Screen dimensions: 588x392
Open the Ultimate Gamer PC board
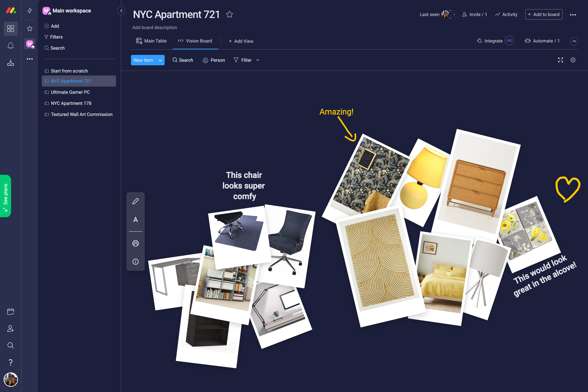(70, 92)
